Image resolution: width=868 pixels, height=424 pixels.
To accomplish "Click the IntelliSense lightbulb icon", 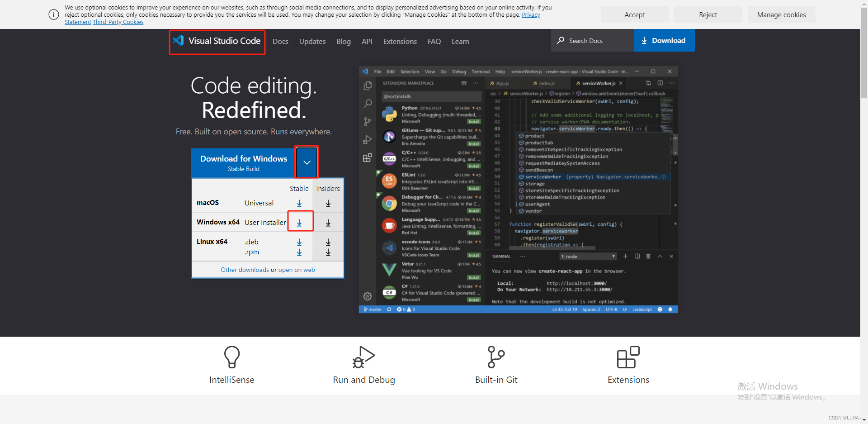I will [232, 357].
